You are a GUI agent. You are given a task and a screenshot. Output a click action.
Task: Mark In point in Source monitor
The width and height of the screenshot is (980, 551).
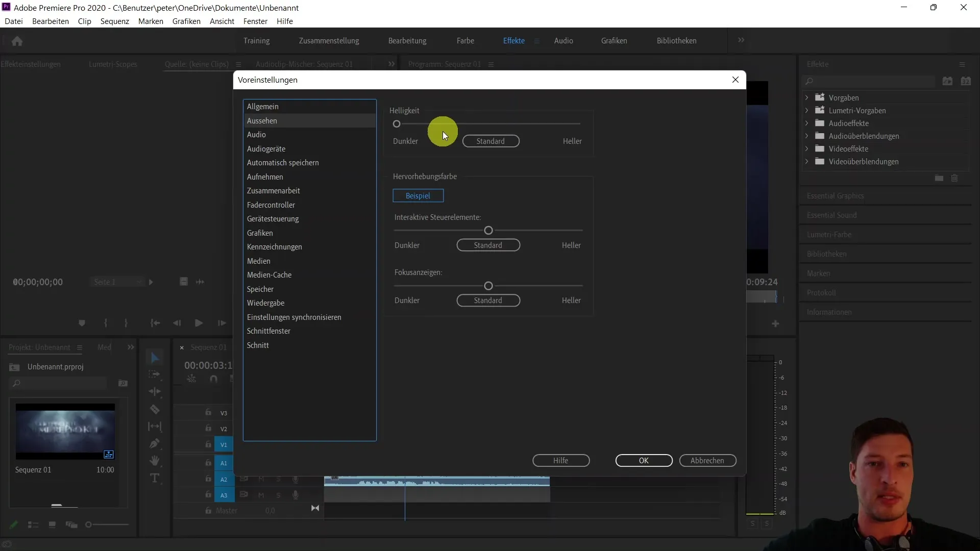(x=106, y=323)
